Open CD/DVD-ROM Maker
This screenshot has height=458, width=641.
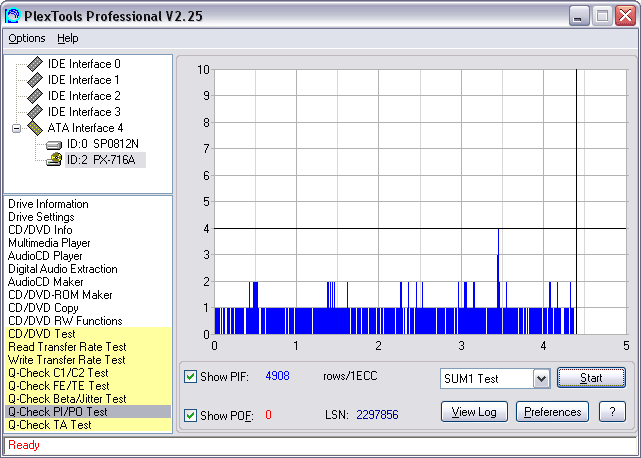(x=60, y=295)
